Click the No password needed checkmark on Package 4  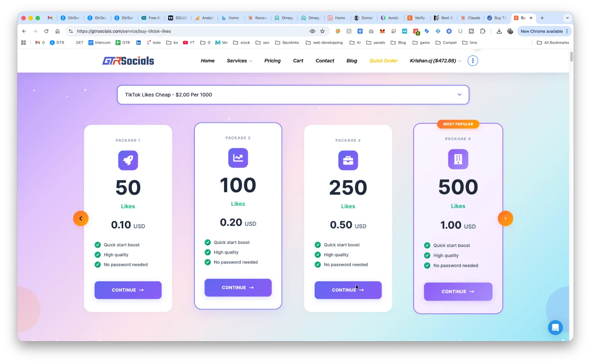point(427,266)
